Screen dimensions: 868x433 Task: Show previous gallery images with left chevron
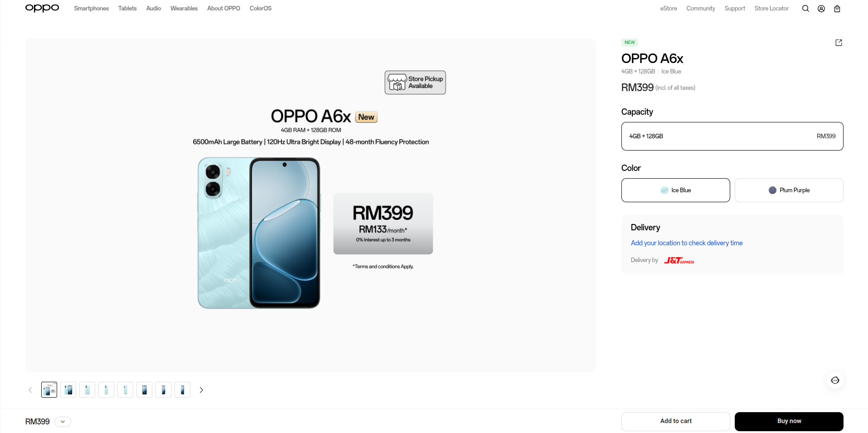tap(30, 390)
